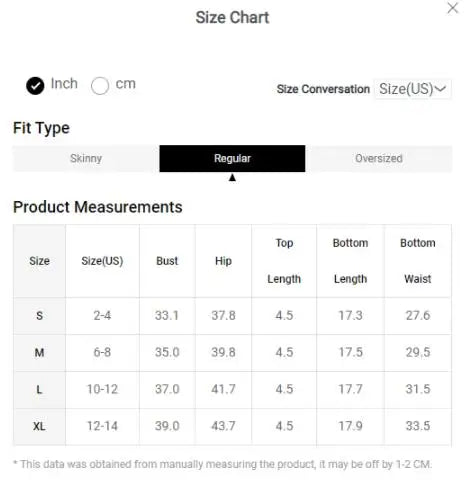
Task: Switch to the Oversized fit type
Action: point(379,158)
